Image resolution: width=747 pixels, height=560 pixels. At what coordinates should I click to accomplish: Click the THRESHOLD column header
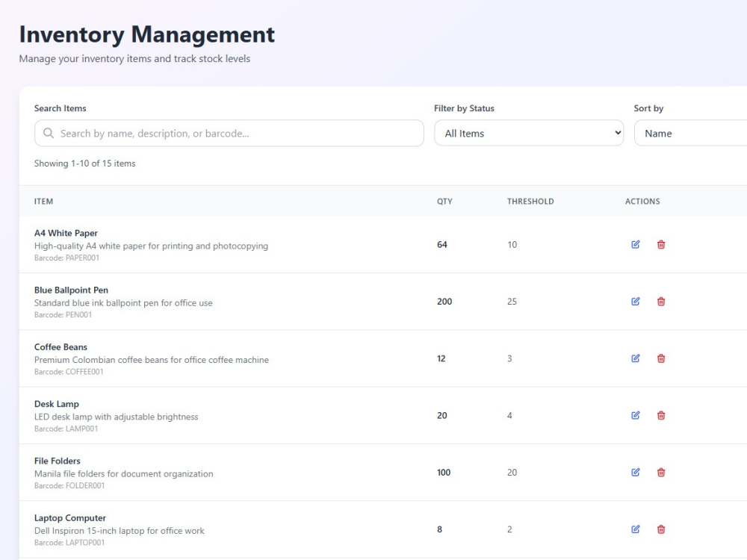click(530, 202)
